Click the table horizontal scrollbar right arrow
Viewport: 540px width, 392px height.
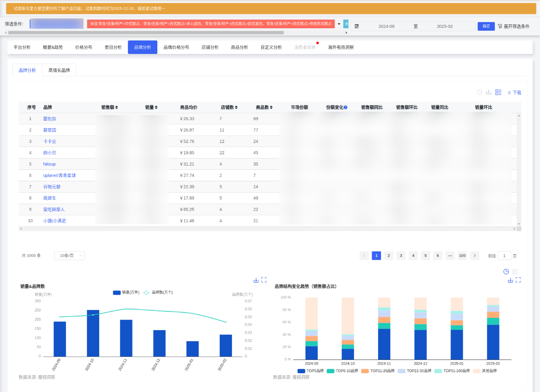point(514,229)
